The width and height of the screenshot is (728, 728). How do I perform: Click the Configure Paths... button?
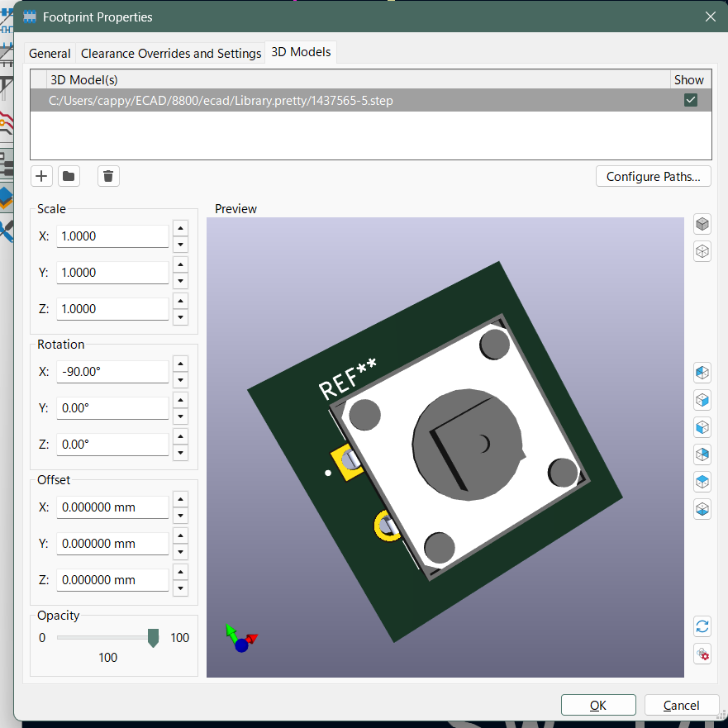653,176
